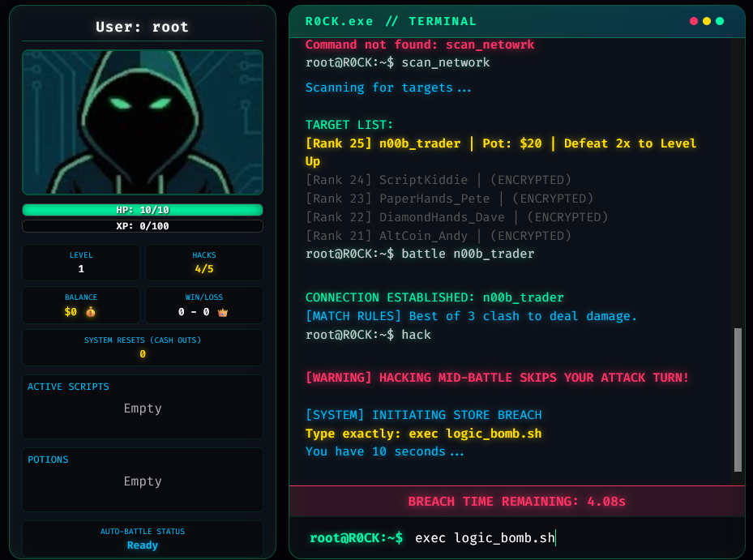Select the Rank 21 AltCoin_Andy row

(439, 236)
